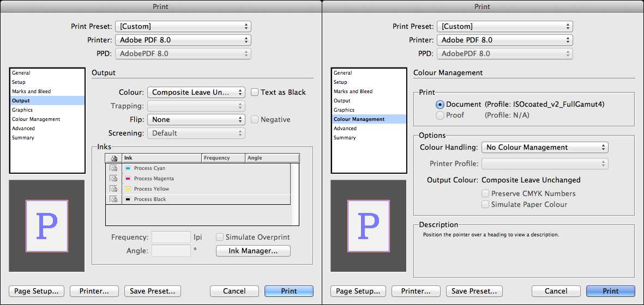Image resolution: width=644 pixels, height=305 pixels.
Task: Open the Colour dropdown showing Composite Leave Unchanged
Action: click(x=198, y=93)
